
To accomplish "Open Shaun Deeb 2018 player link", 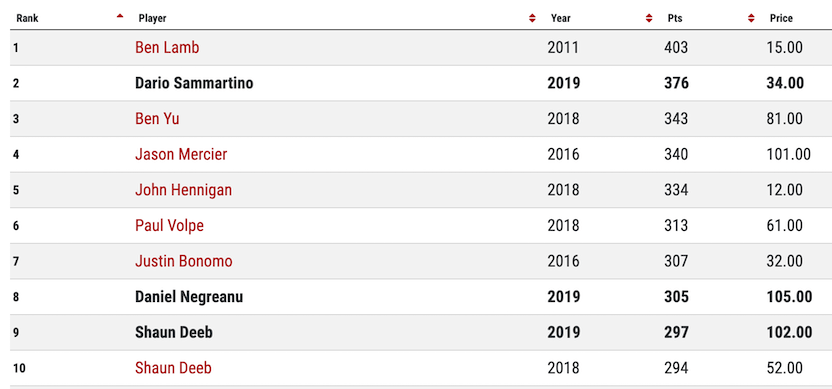I will click(173, 367).
